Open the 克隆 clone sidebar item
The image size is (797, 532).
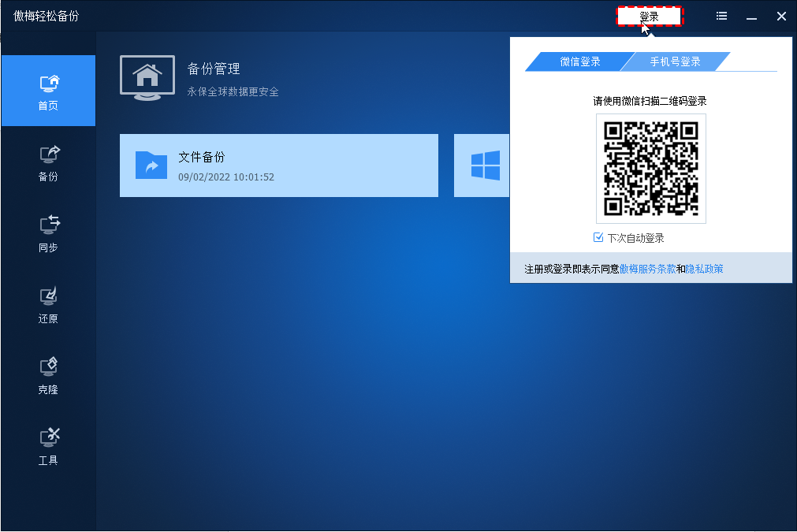point(48,376)
